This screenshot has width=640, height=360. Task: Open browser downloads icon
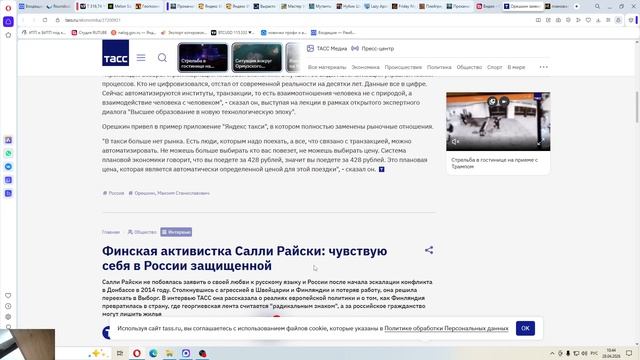598,20
